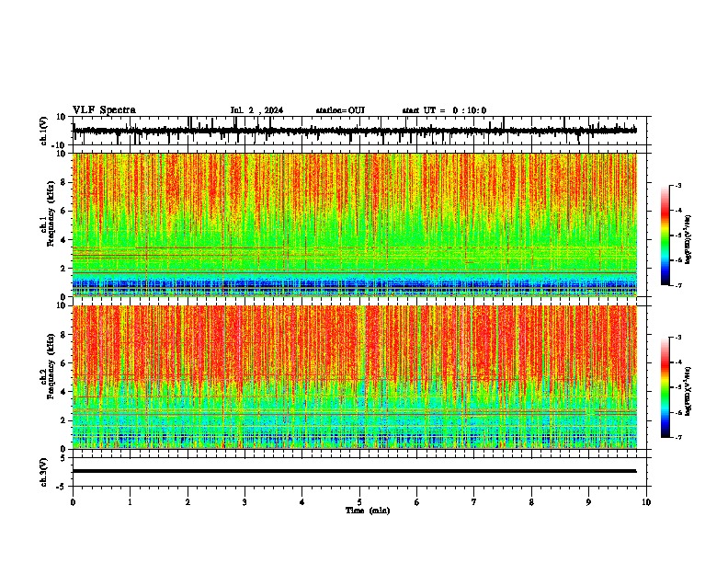The height and width of the screenshot is (563, 728).
Task: Click the "station=OUJ" header label
Action: pyautogui.click(x=340, y=110)
